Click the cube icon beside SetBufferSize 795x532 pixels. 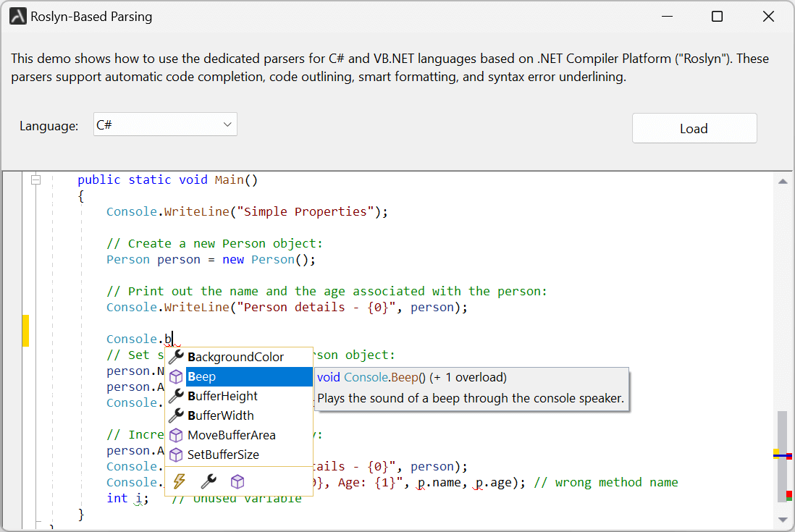click(x=176, y=455)
